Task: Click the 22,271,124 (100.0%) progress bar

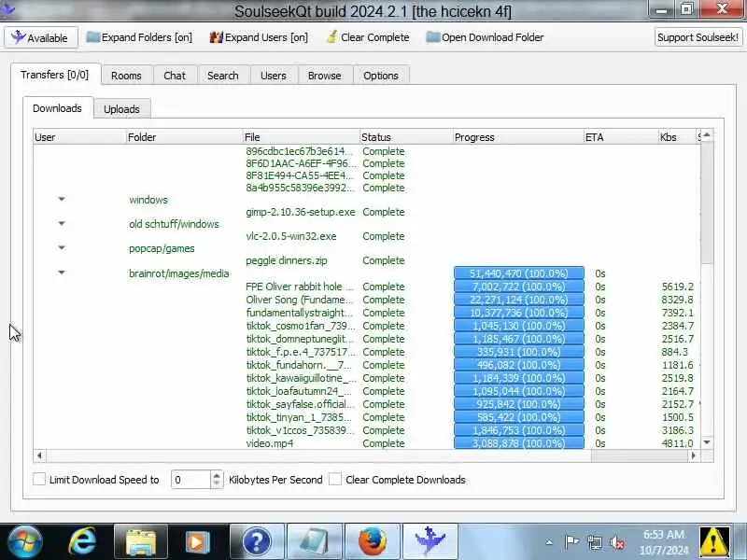Action: coord(519,300)
